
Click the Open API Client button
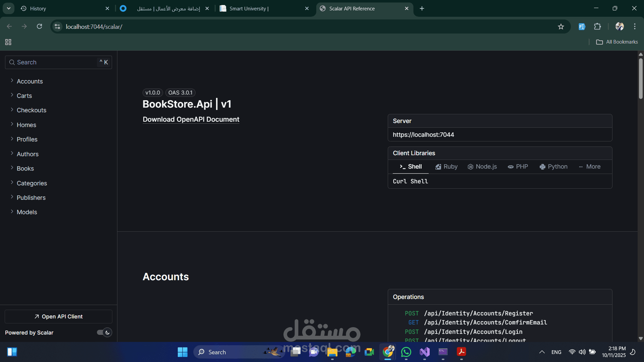tap(58, 317)
